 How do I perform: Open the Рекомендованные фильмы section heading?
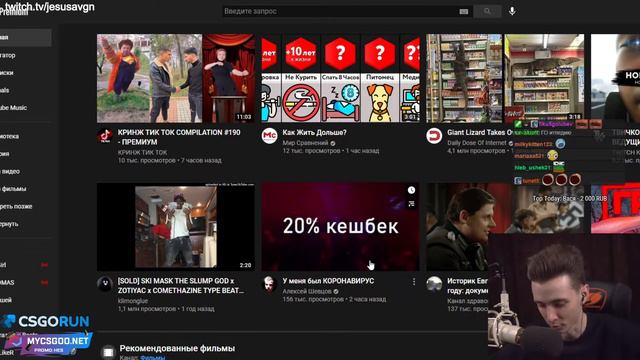pos(177,348)
